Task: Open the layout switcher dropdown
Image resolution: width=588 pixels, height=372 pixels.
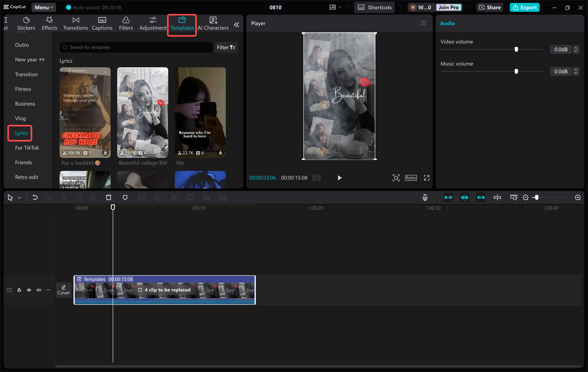Action: pyautogui.click(x=336, y=7)
